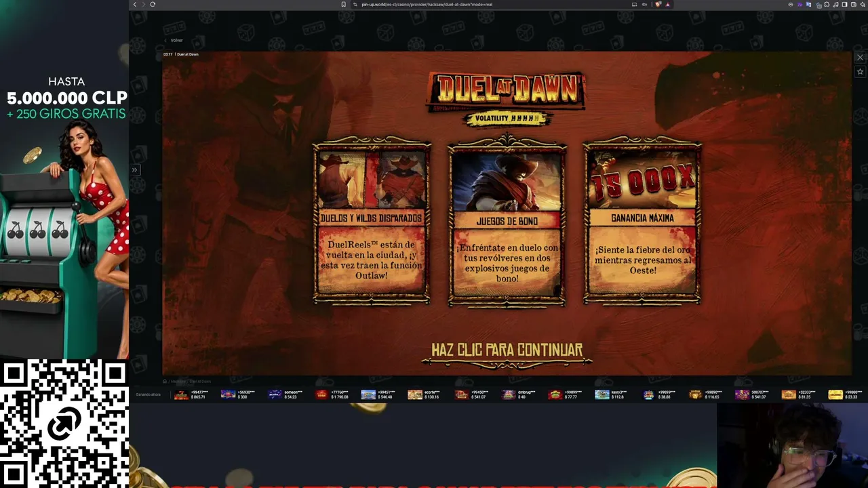Open the game thumbnail beside winner +99477***
Image resolution: width=868 pixels, height=488 pixels.
(181, 394)
